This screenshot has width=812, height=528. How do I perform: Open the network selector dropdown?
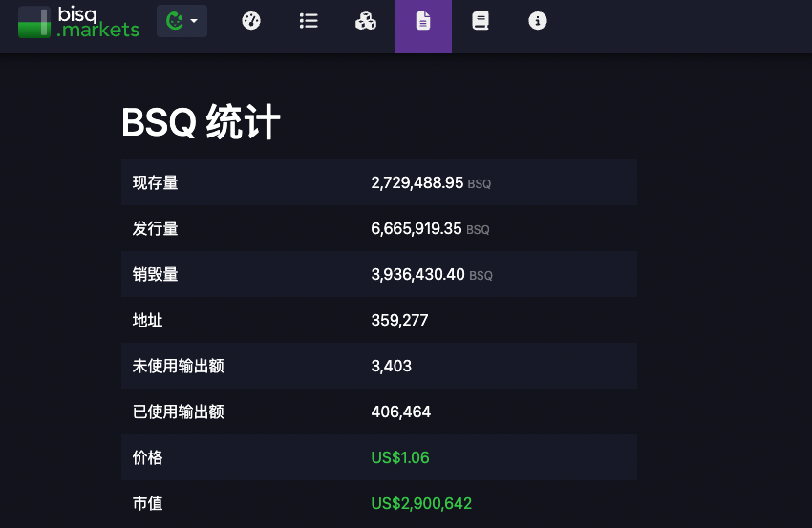[182, 20]
